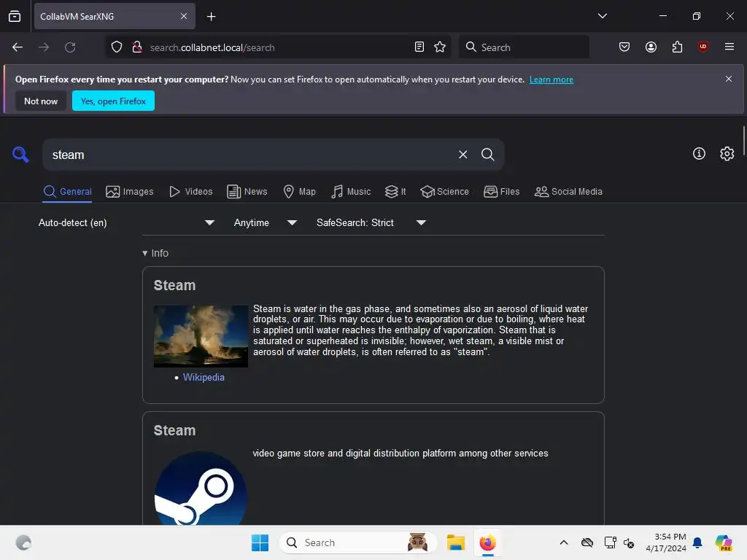
Task: Switch to Social Media tab
Action: [x=569, y=192]
